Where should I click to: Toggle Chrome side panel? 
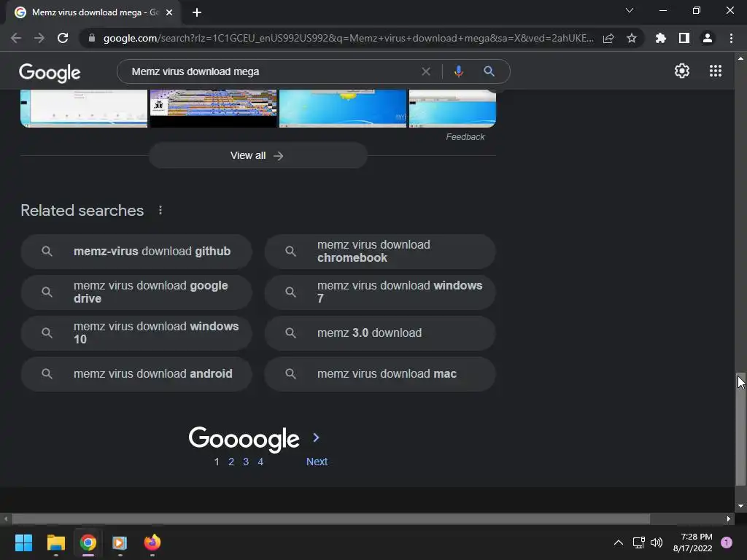(684, 38)
